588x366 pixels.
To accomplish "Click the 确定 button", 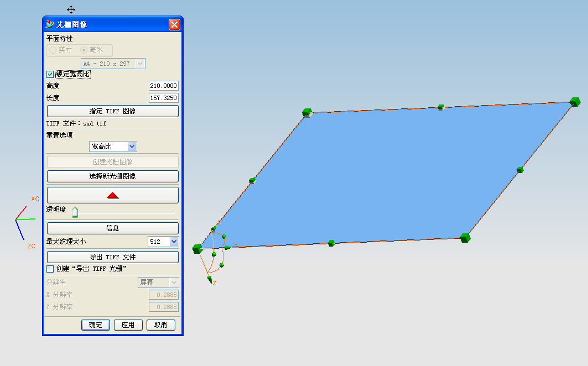I will click(x=96, y=325).
